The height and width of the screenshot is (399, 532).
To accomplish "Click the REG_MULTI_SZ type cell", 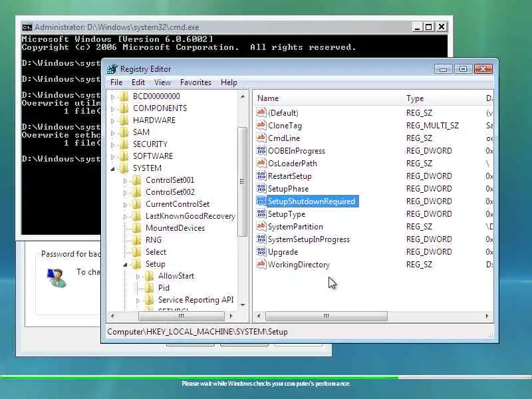I will (432, 126).
